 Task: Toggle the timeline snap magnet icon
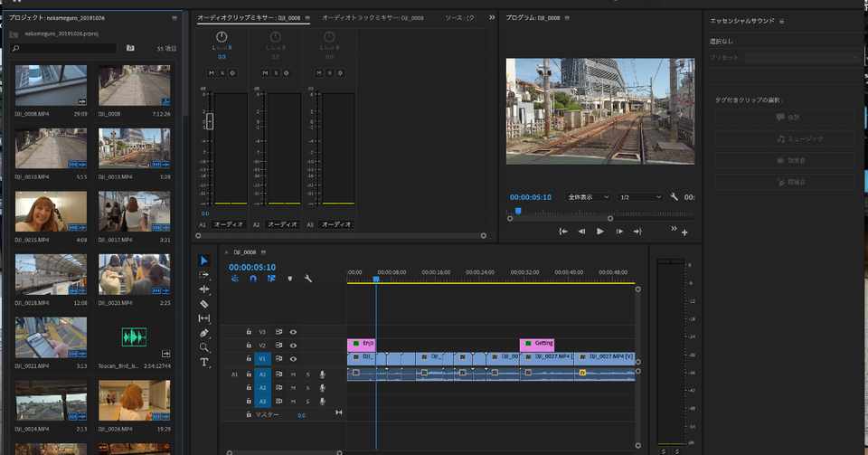point(253,279)
